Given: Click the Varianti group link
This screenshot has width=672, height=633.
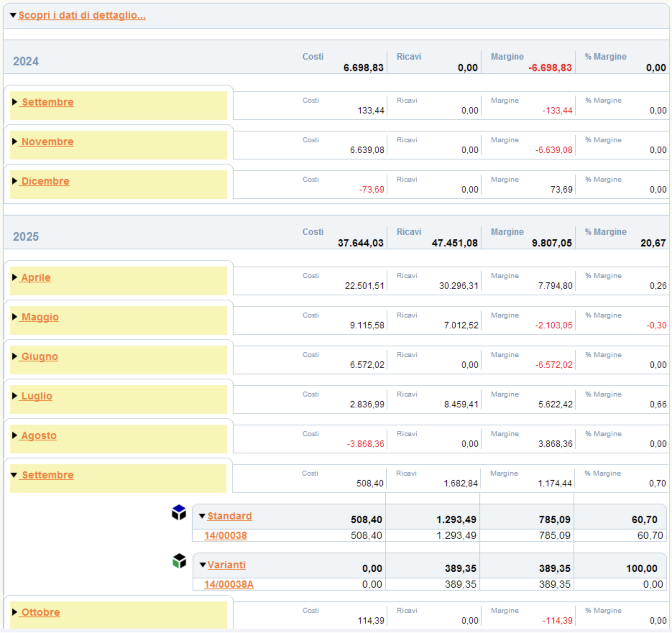Looking at the screenshot, I should 226,565.
